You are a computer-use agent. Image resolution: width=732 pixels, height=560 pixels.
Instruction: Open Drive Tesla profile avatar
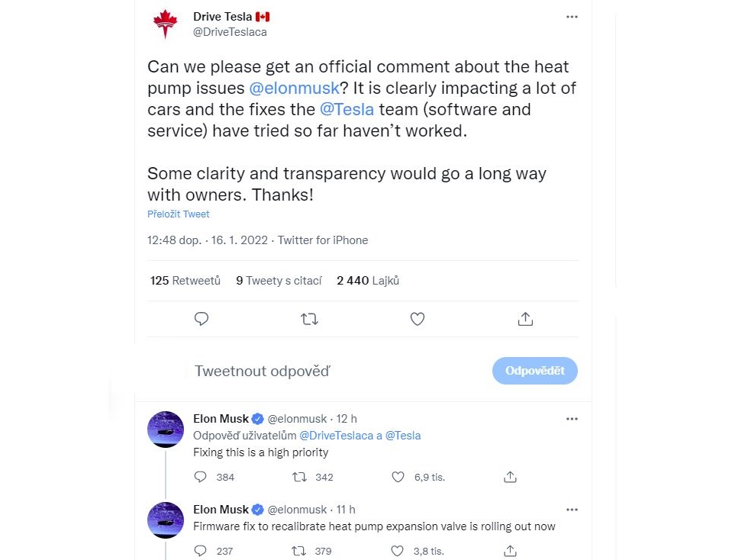coord(166,24)
